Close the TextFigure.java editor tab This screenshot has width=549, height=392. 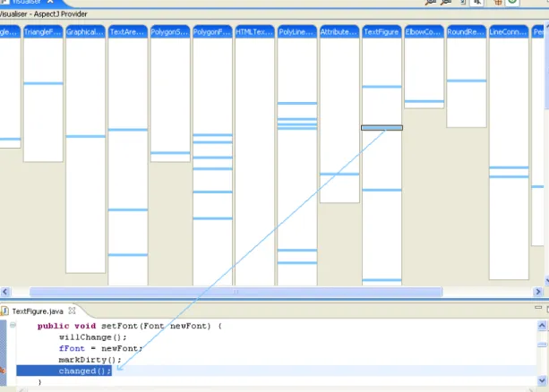tap(72, 311)
